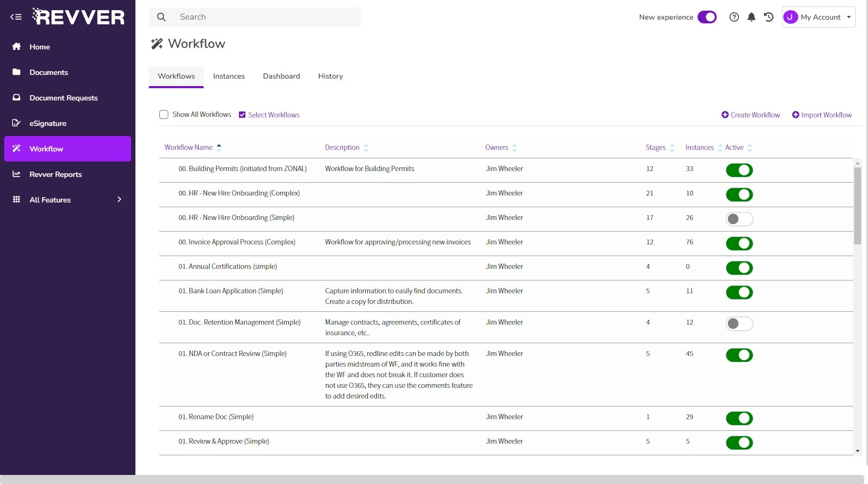Image resolution: width=868 pixels, height=484 pixels.
Task: Click the Documents folder icon
Action: pos(16,72)
